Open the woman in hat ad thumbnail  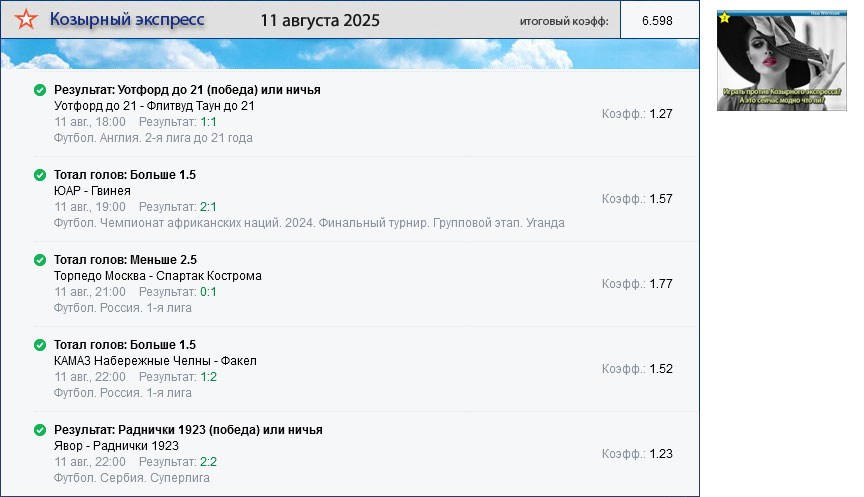pyautogui.click(x=781, y=60)
